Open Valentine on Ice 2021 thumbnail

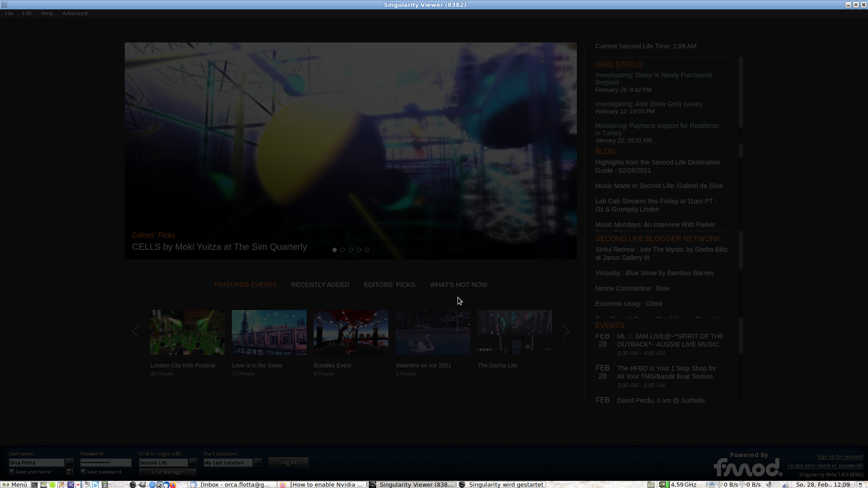433,332
